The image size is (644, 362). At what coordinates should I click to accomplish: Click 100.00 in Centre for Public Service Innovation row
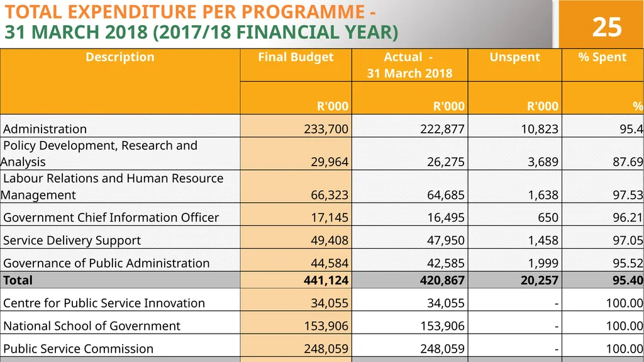click(625, 303)
